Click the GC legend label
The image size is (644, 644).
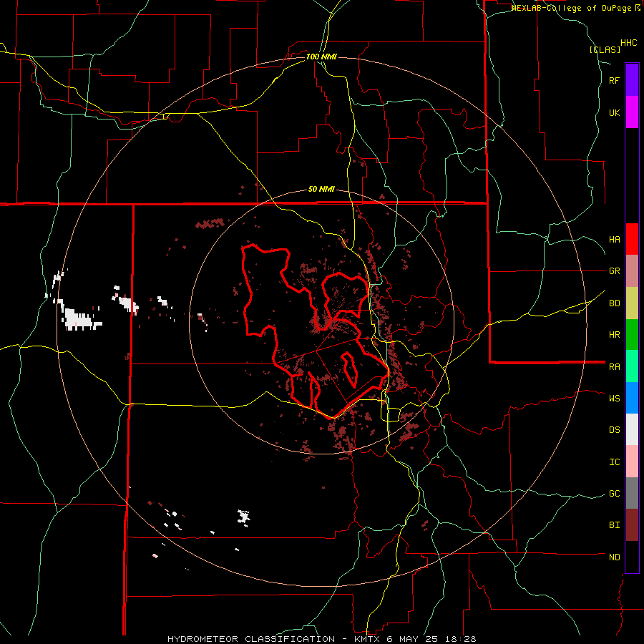tap(614, 494)
